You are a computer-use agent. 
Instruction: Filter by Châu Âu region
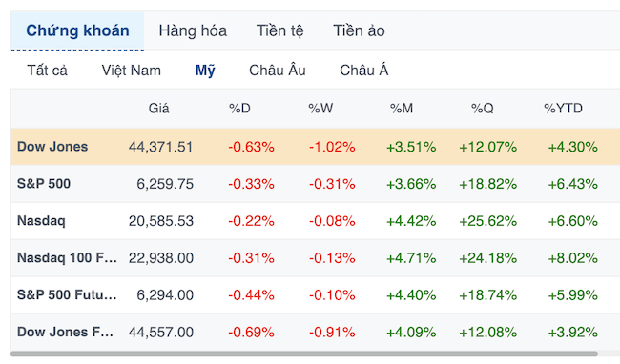click(278, 71)
